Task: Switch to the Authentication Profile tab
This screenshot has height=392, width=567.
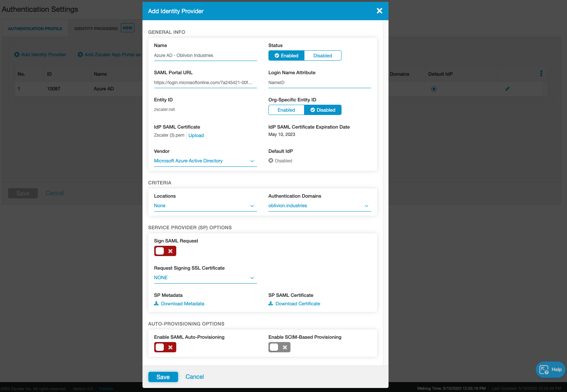Action: (x=35, y=29)
